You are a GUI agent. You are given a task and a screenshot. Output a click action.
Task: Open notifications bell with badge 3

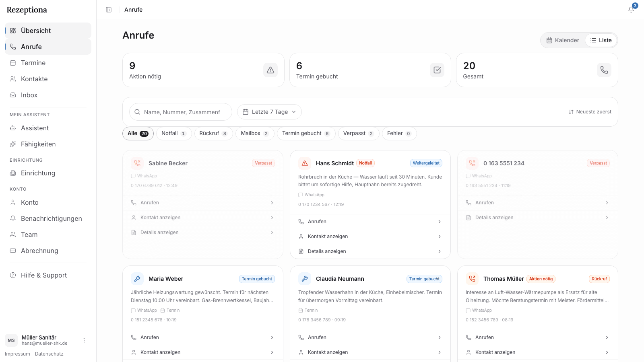click(x=631, y=9)
